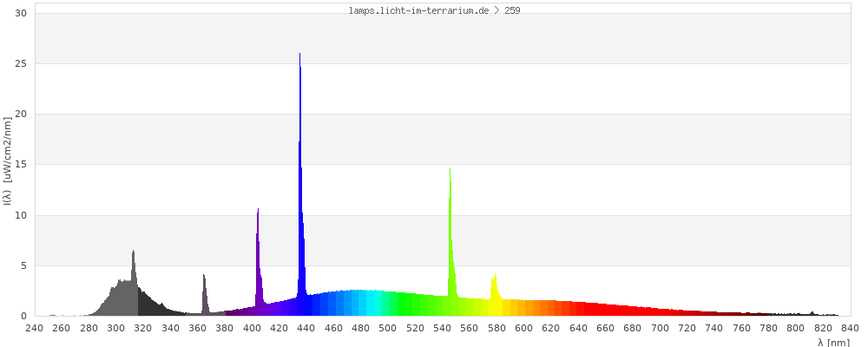Select the 400 x-axis tick label
The height and width of the screenshot is (347, 868).
click(x=252, y=328)
